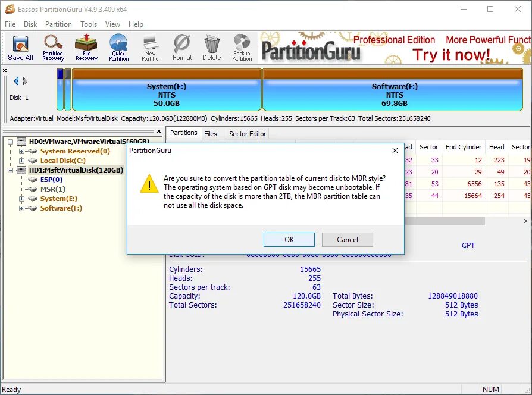
Task: Select System(E:) in tree
Action: 59,199
